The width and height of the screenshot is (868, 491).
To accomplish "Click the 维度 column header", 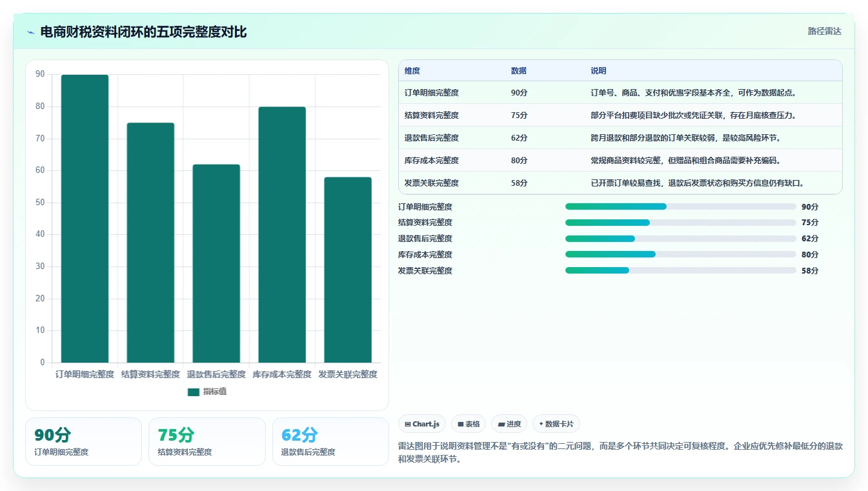I will (412, 71).
